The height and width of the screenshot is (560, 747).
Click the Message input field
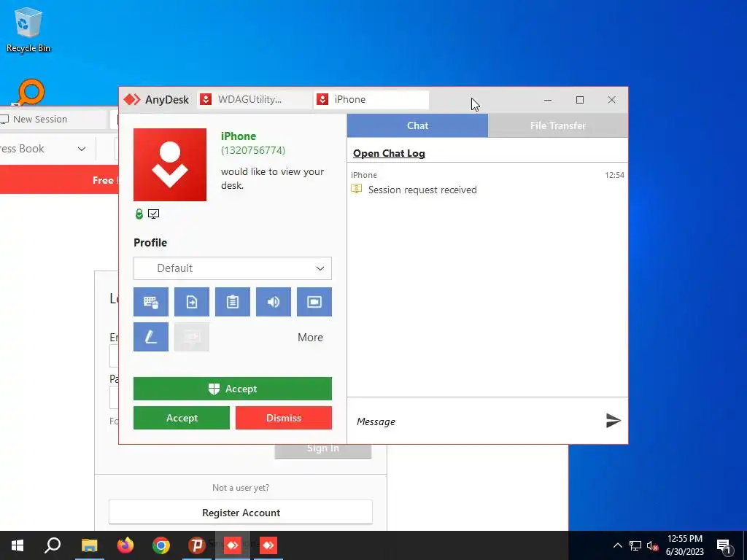pos(476,421)
